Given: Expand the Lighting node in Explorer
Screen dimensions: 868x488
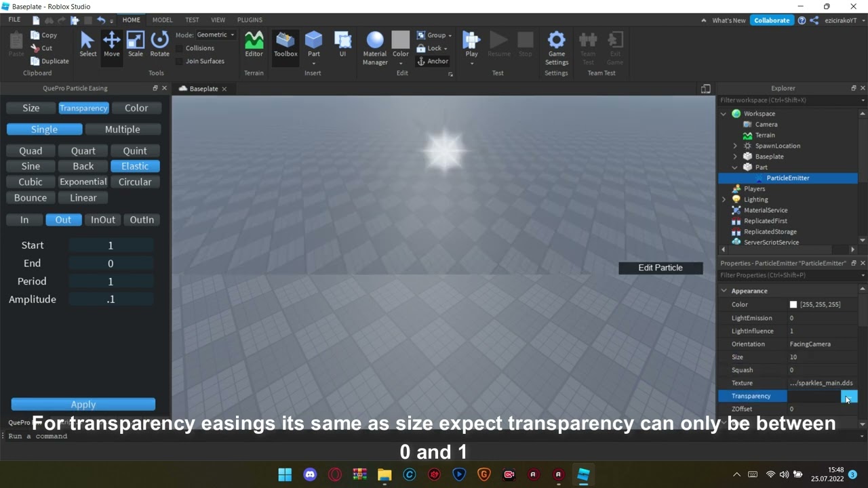Looking at the screenshot, I should coord(724,199).
